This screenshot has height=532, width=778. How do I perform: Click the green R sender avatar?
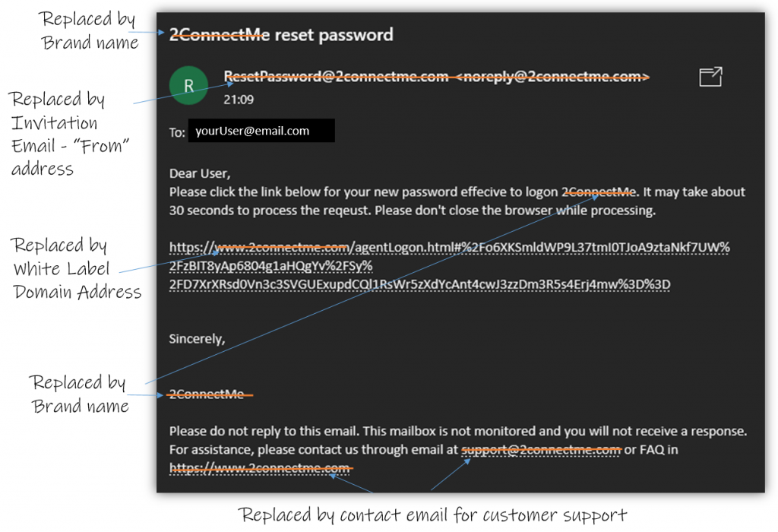coord(188,85)
